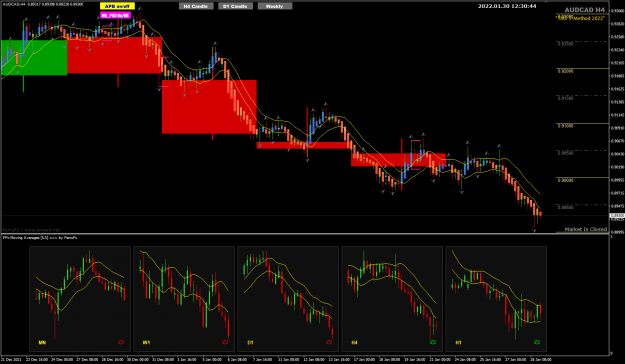625x364 pixels.
Task: Click the AUDCAD H4 chart title label
Action: [x=584, y=10]
